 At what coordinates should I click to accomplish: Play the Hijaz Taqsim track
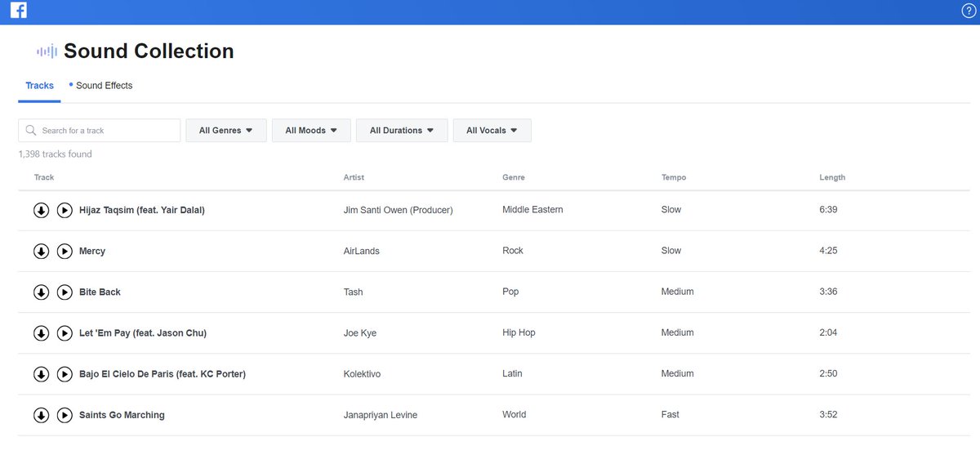(x=65, y=210)
